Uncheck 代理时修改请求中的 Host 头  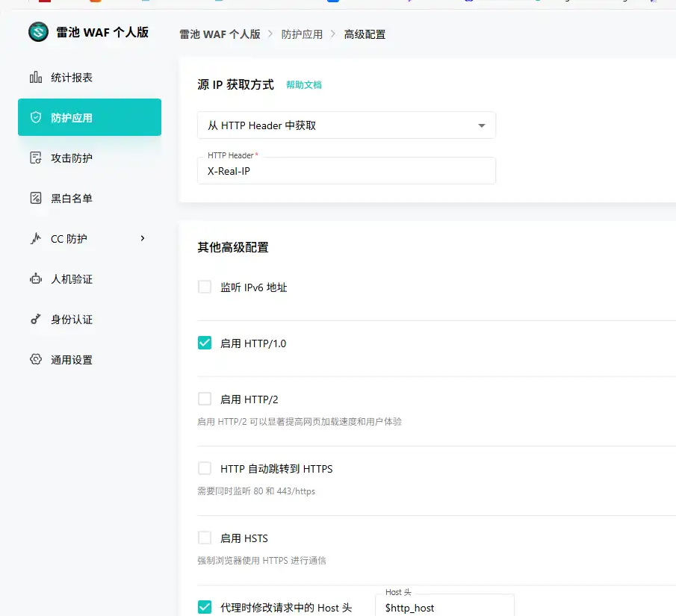(205, 607)
